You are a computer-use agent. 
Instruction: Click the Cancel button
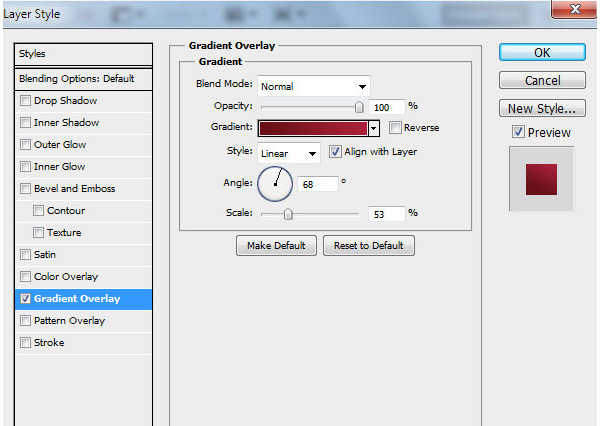tap(542, 80)
